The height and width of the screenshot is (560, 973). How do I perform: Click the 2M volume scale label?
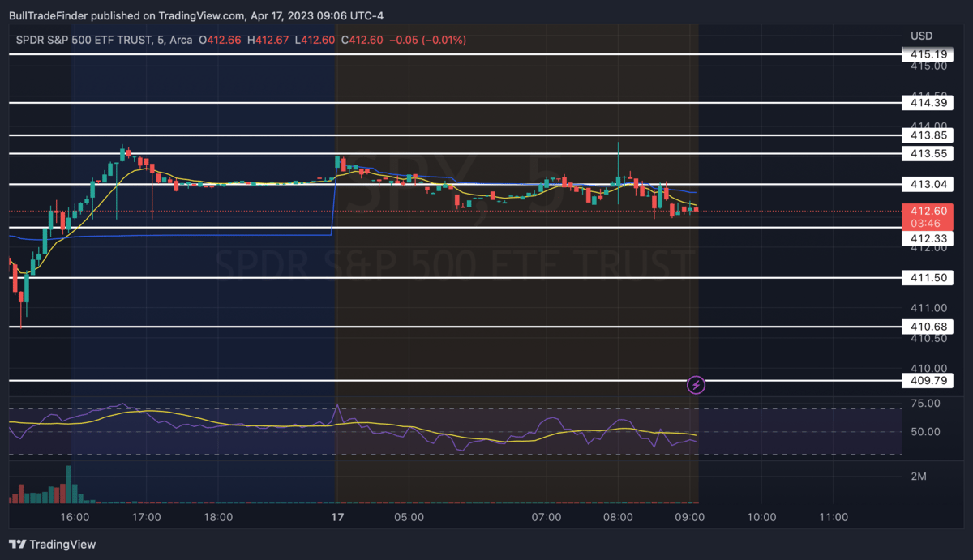(x=919, y=476)
